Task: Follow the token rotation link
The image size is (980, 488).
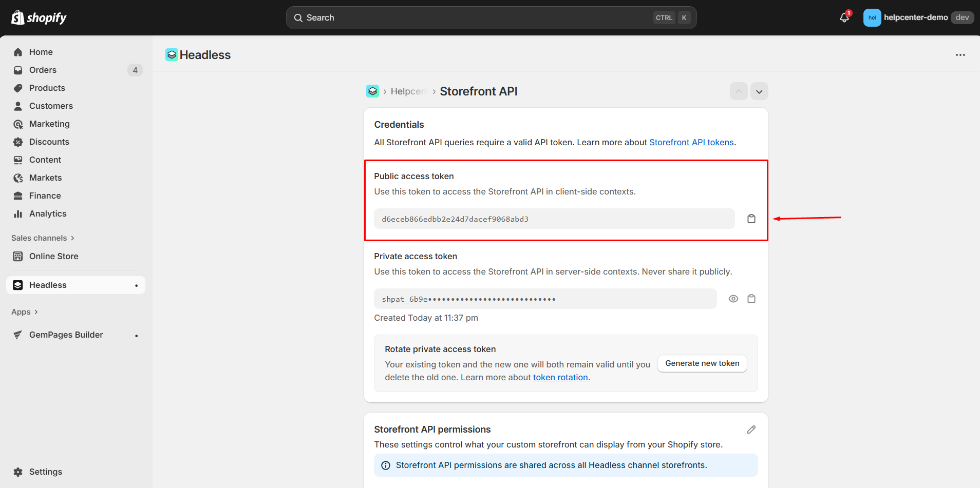Action: pyautogui.click(x=560, y=377)
